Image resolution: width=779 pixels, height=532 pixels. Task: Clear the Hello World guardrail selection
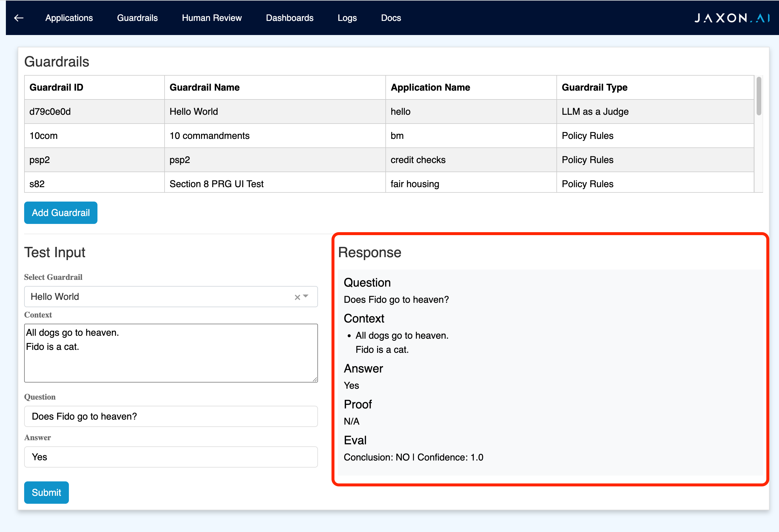coord(297,297)
